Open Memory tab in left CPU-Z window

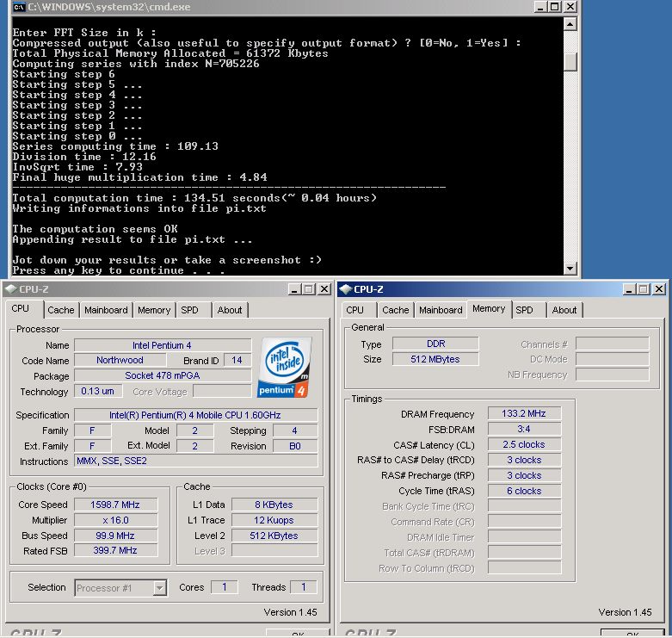pos(154,310)
